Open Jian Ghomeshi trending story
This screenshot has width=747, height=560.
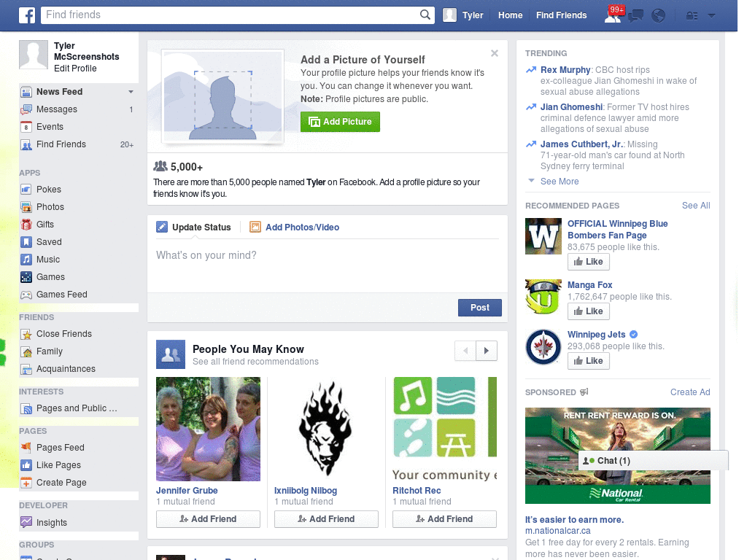point(571,107)
